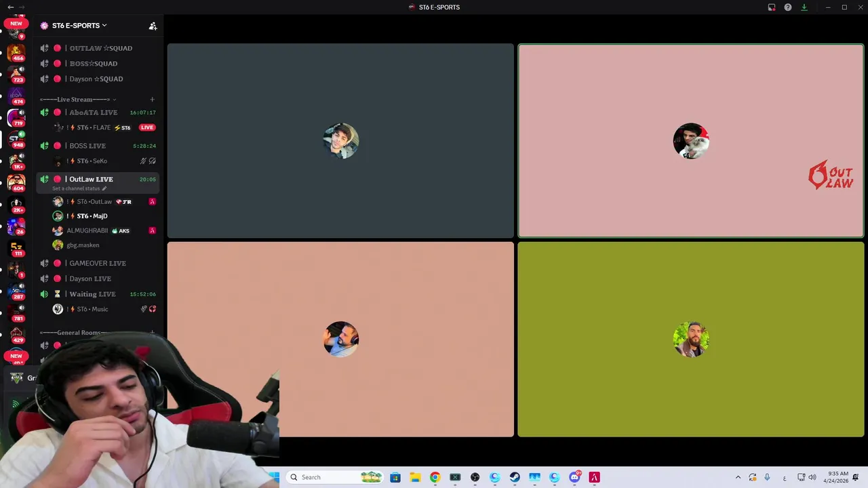The image size is (868, 488).
Task: Click 'Set a channel status' under OutLaw LIVE
Action: pos(79,188)
